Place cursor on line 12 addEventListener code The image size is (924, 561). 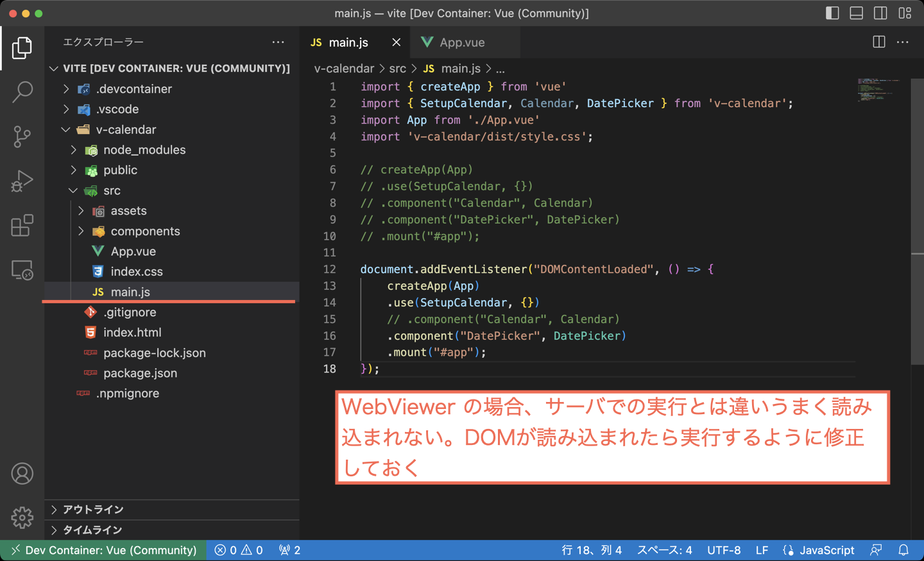click(x=536, y=269)
